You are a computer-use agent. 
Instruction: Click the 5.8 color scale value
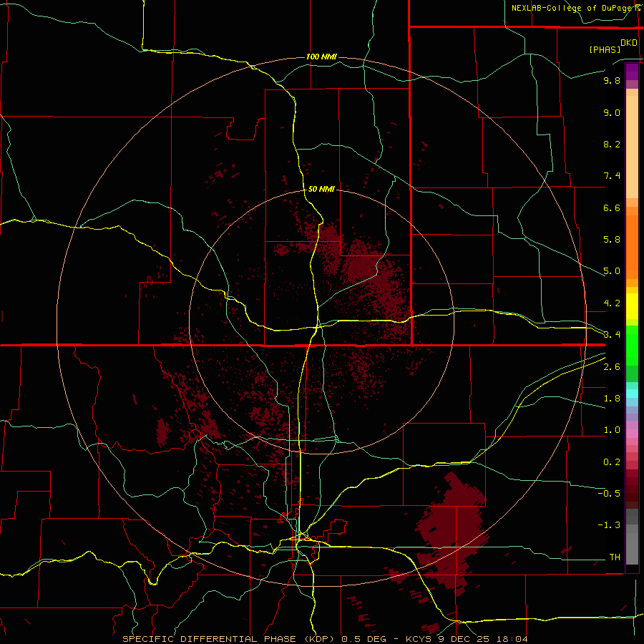612,240
